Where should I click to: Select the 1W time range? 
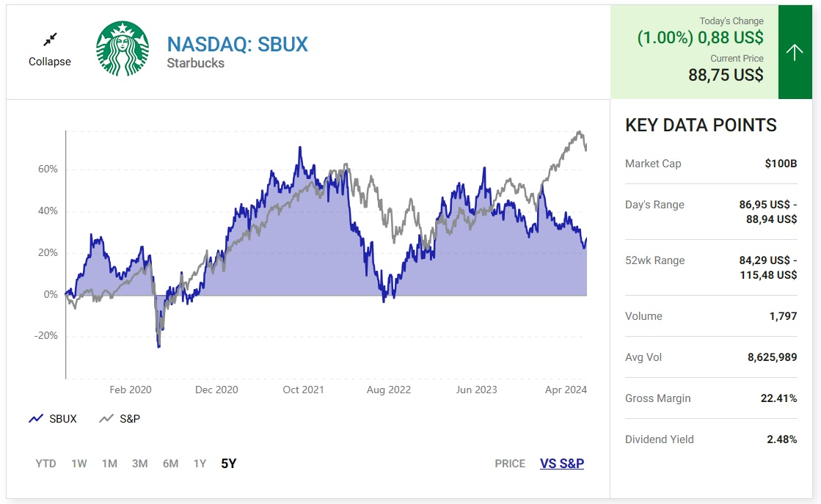point(79,464)
